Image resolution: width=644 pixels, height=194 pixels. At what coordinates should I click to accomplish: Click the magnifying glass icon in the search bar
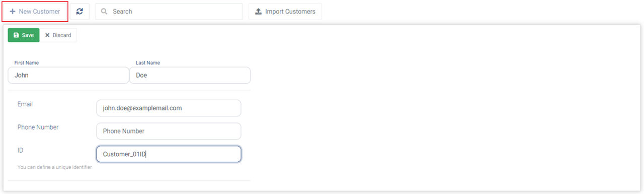pyautogui.click(x=104, y=12)
